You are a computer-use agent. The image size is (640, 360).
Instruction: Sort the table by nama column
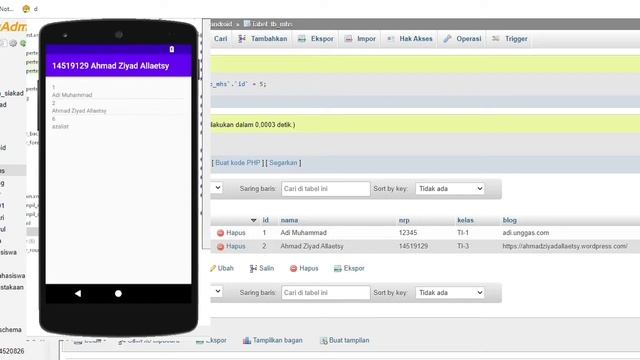[289, 220]
